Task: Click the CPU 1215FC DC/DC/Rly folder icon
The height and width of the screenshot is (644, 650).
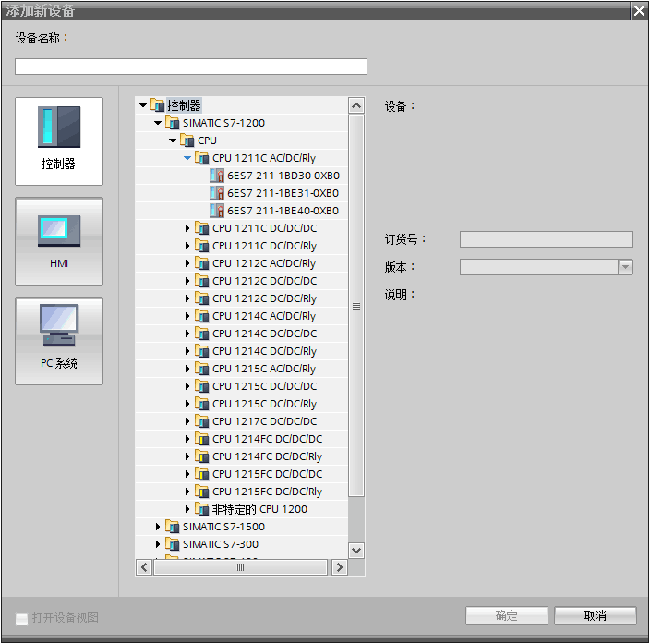Action: (202, 492)
